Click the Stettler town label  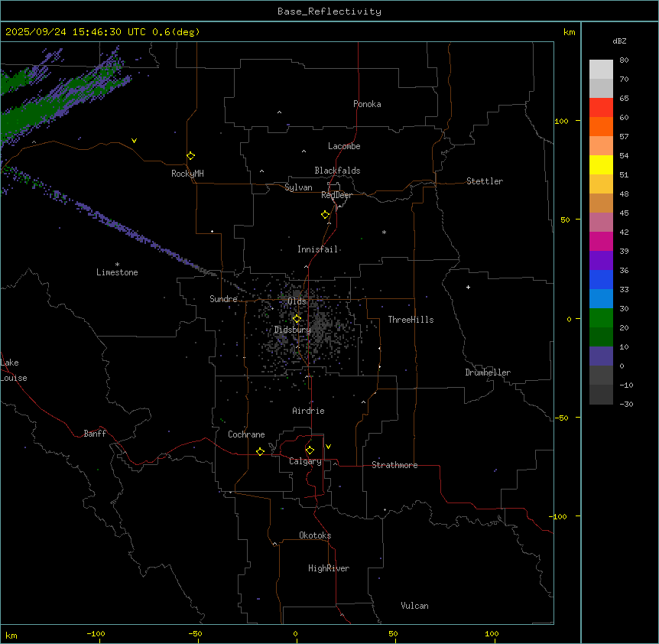click(485, 182)
